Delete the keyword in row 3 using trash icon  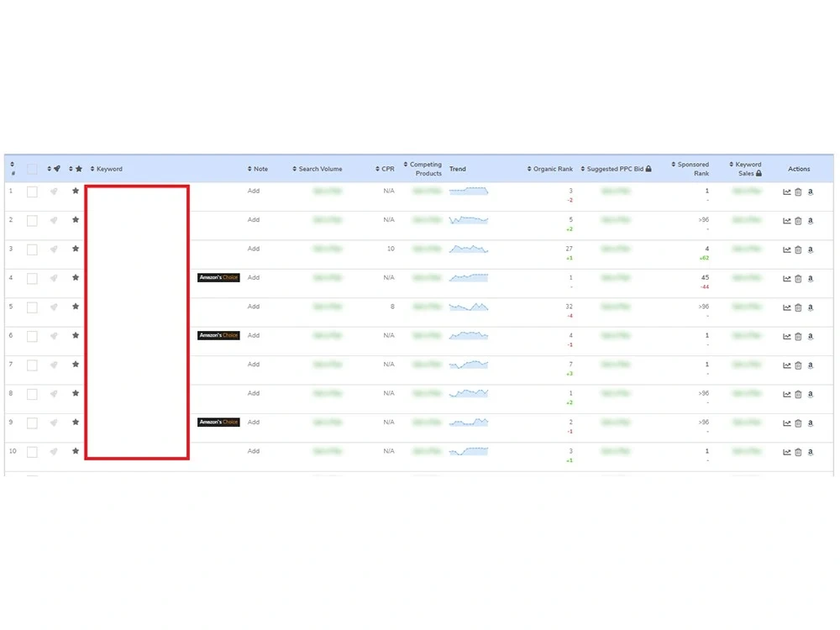pos(798,249)
